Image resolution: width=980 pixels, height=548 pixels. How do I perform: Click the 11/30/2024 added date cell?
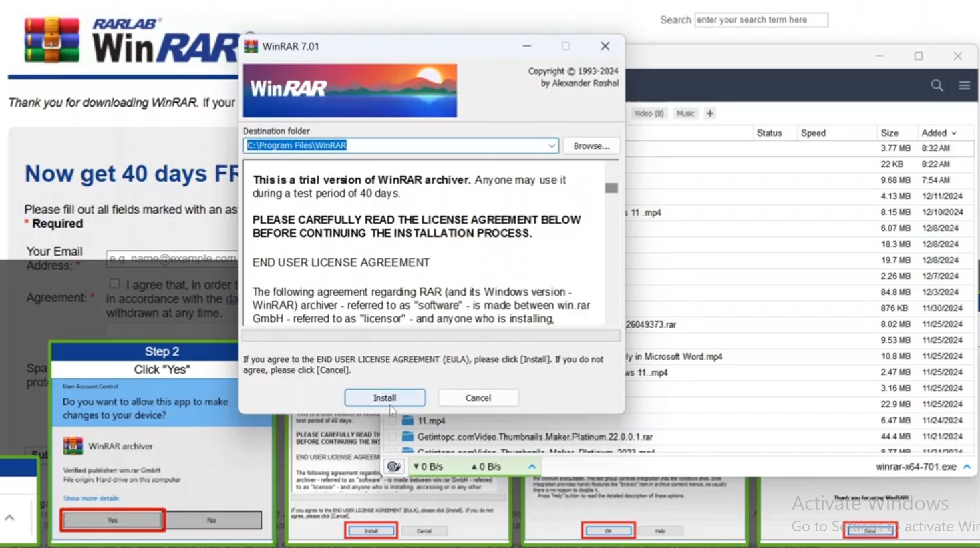(x=942, y=308)
